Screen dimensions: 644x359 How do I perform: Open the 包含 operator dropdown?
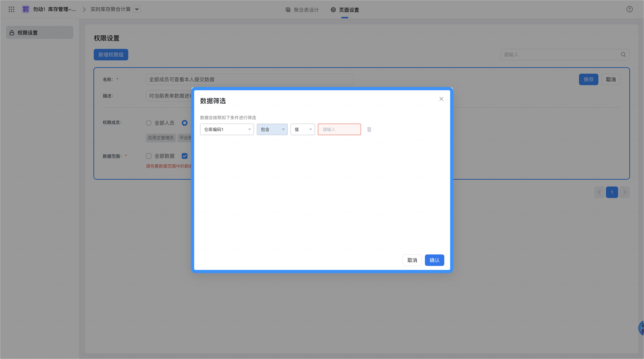[x=272, y=129]
